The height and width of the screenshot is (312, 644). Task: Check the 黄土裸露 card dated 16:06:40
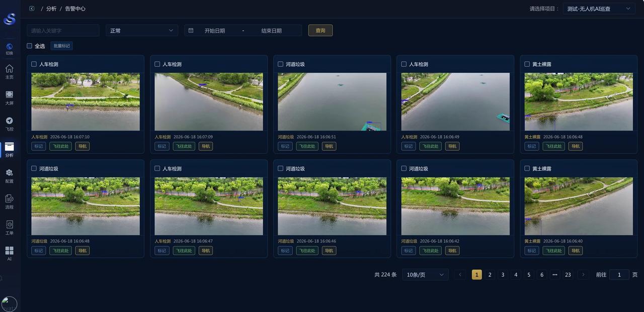coord(527,169)
